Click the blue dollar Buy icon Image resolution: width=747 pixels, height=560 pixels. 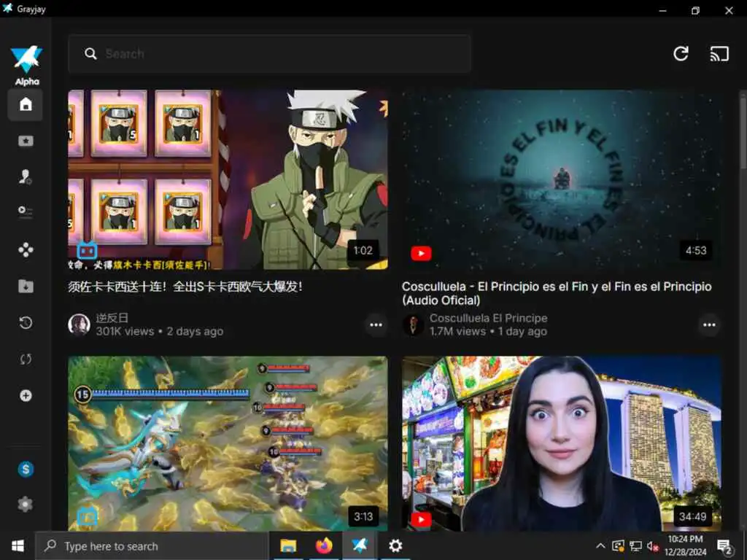coord(26,470)
